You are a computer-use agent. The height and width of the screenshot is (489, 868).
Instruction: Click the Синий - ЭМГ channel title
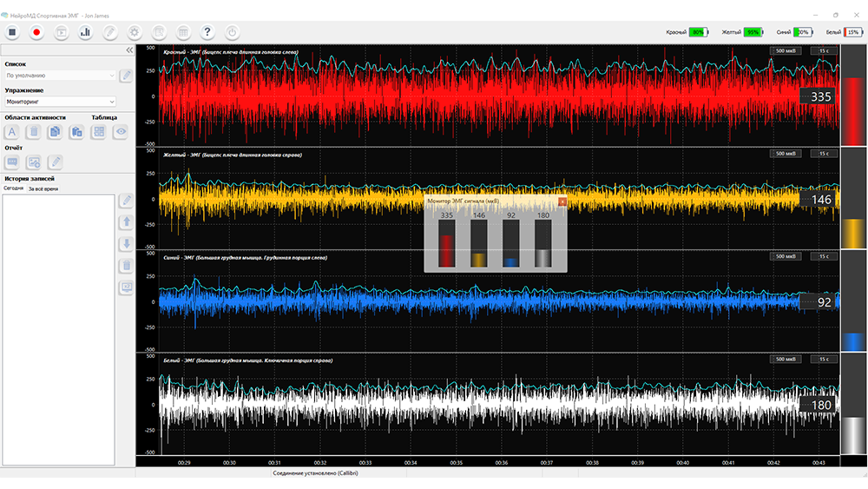[x=245, y=257]
